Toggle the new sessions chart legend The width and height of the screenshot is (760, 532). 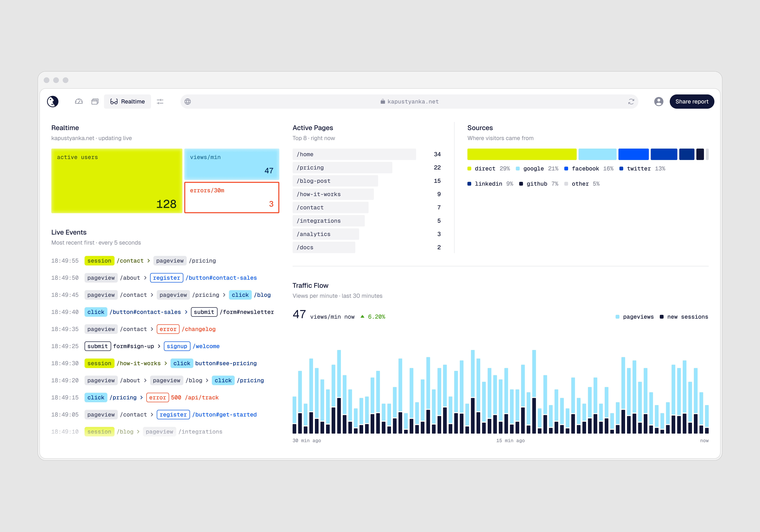click(x=684, y=317)
